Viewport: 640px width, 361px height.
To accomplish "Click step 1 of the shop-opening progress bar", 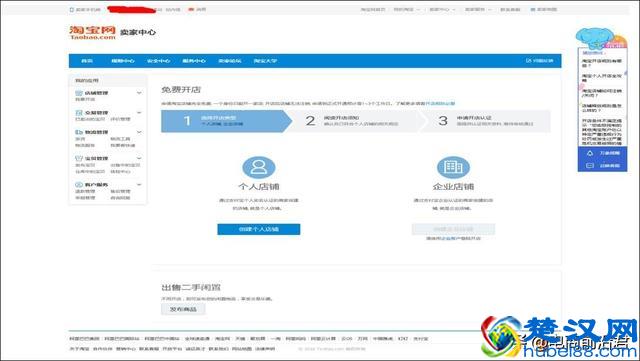I will tap(227, 121).
